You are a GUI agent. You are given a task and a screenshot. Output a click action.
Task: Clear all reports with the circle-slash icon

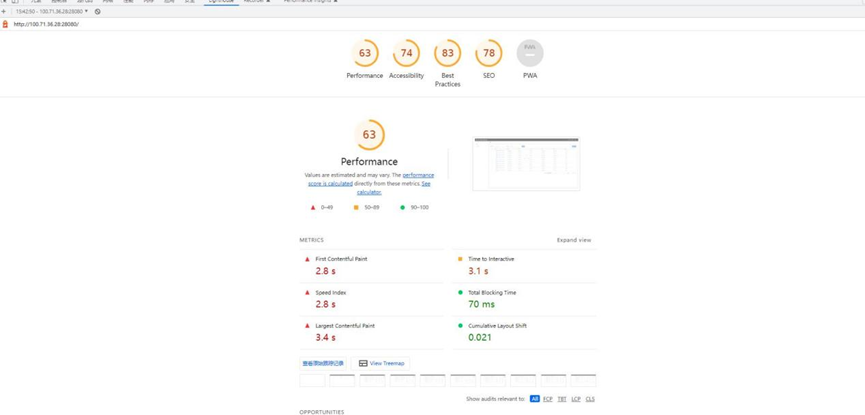coord(98,11)
